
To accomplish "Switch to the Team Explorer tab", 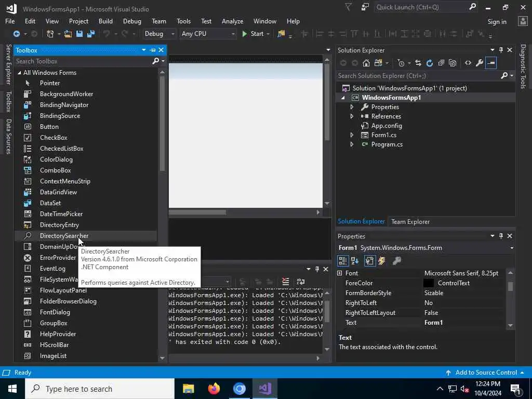I will [410, 222].
